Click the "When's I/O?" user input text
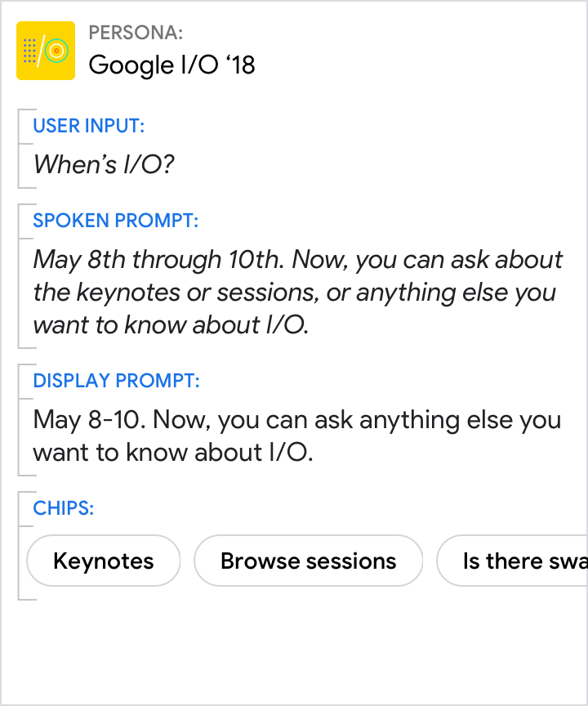Viewport: 588px width, 706px height. coord(104,164)
